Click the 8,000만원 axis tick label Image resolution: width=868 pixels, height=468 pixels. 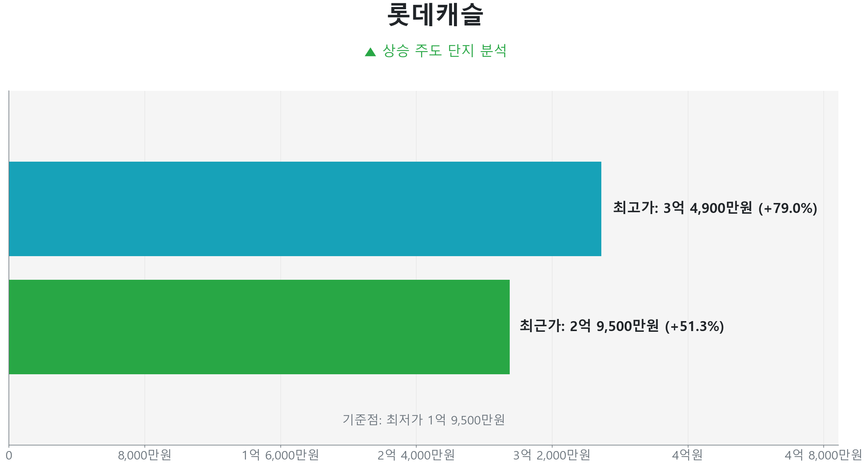click(x=144, y=455)
